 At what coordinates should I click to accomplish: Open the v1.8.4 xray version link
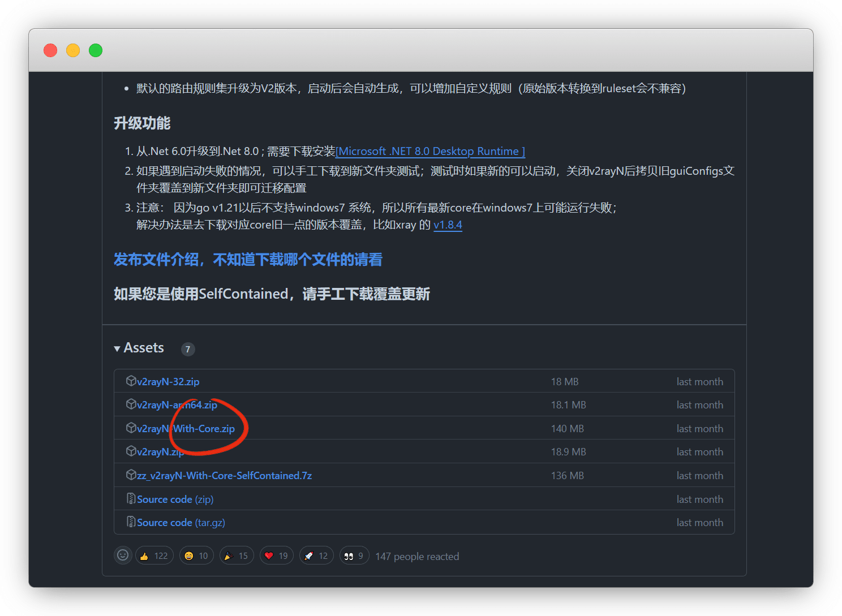tap(448, 225)
